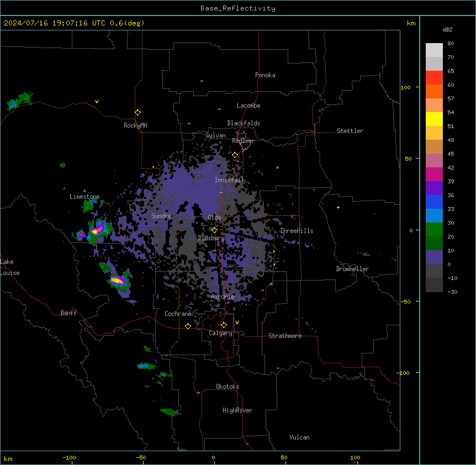Click the dBZ legend heading
The width and height of the screenshot is (476, 465).
(447, 29)
